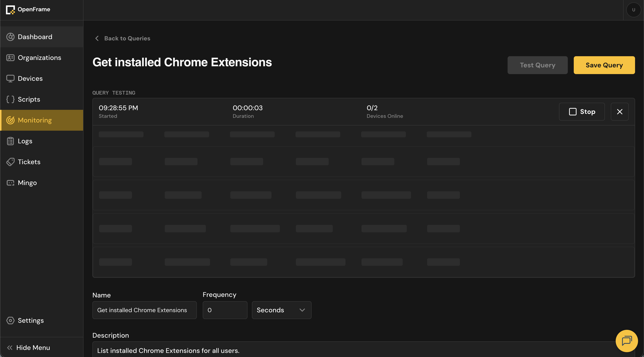Click the Test Query button

click(537, 65)
